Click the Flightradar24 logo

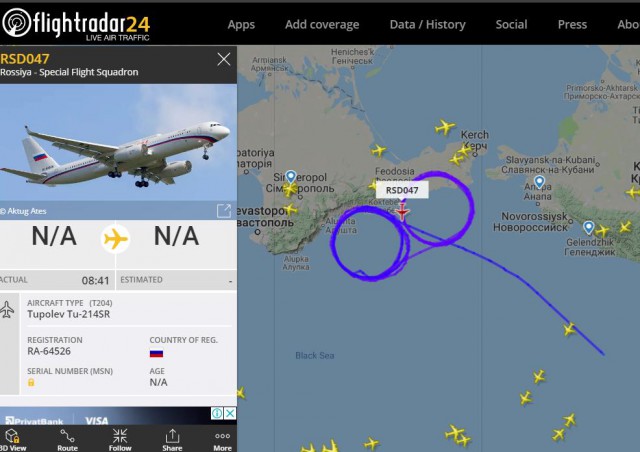coord(76,24)
